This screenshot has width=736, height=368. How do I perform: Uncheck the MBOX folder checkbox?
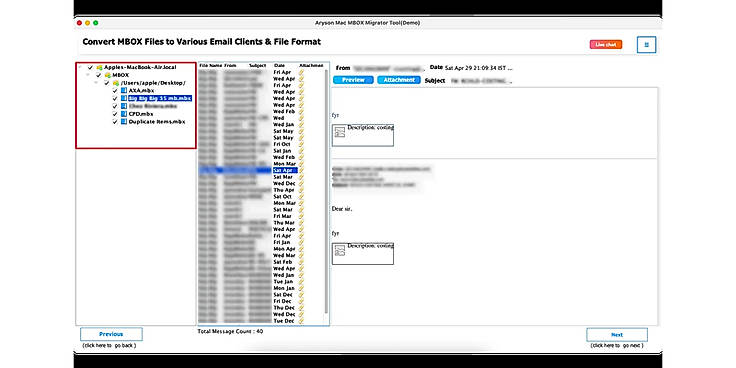click(99, 75)
